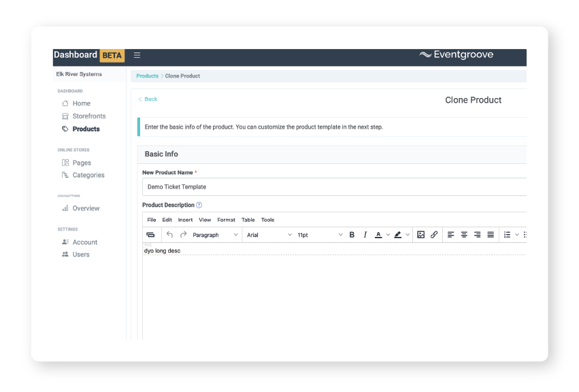Insert an image in the description editor
The image size is (579, 392).
point(421,234)
